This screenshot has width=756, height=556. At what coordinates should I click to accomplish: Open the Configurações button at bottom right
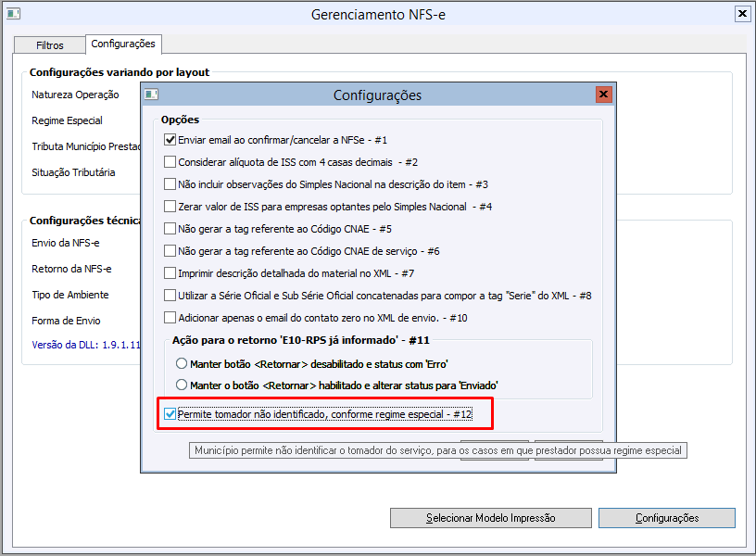(667, 518)
